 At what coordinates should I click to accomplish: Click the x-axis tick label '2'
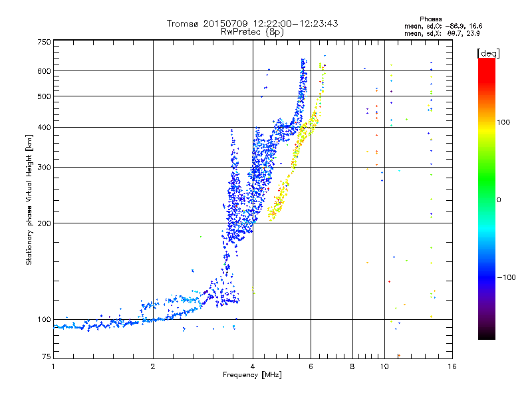(153, 366)
